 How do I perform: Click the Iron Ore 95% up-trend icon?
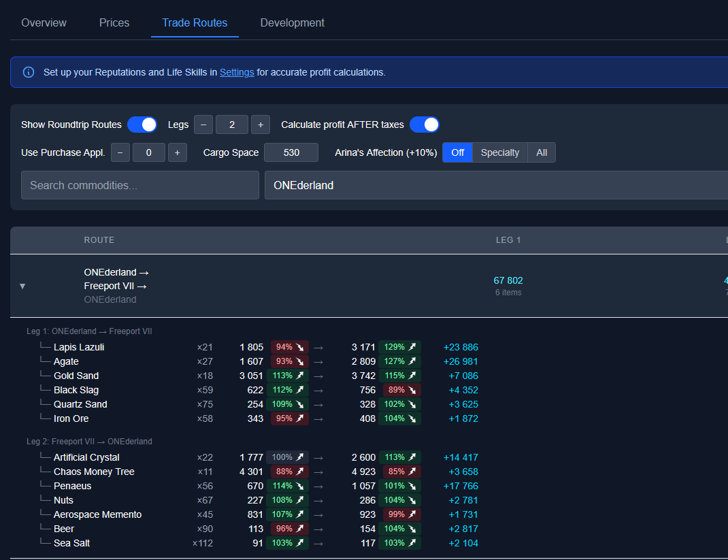(300, 419)
